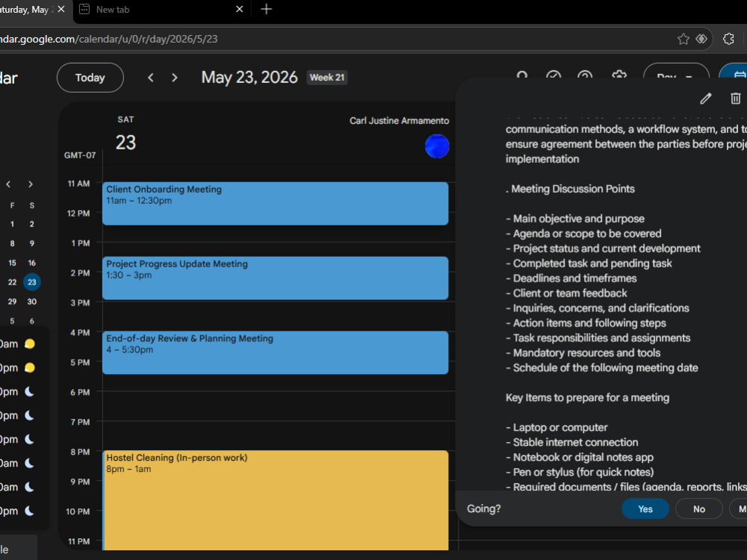This screenshot has width=747, height=560.
Task: Click the Carl Justine Armamento name label
Action: click(x=399, y=120)
